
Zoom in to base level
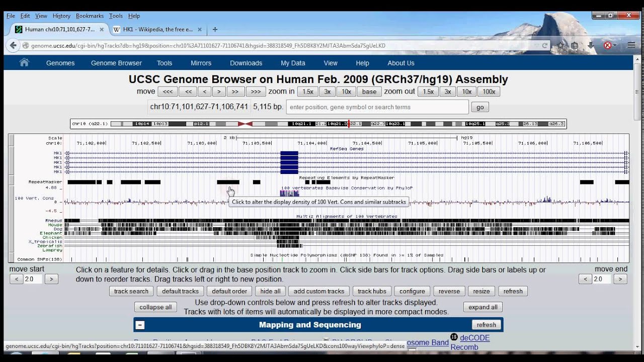pos(369,92)
